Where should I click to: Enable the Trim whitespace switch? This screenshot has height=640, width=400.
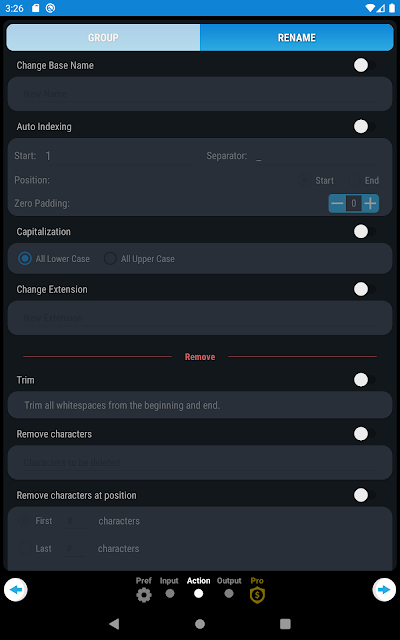click(364, 380)
